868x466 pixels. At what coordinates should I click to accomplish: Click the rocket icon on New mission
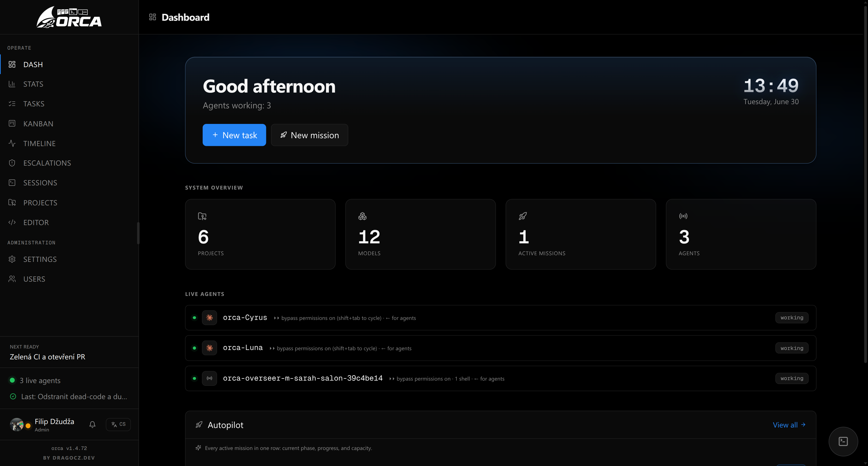pos(284,135)
